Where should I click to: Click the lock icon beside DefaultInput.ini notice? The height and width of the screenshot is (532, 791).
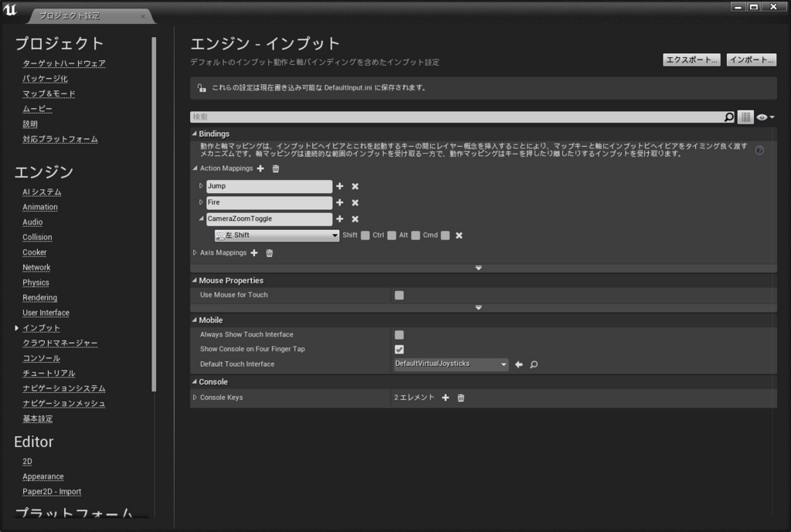point(202,88)
